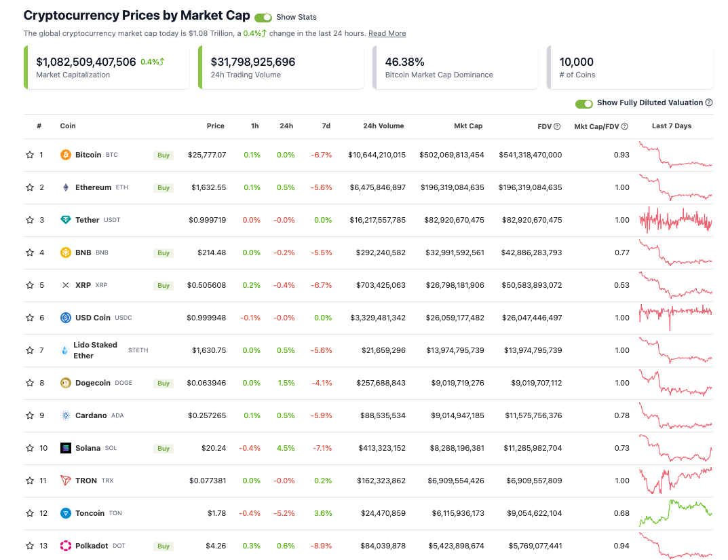Click the Market Capitalization stat card

107,67
